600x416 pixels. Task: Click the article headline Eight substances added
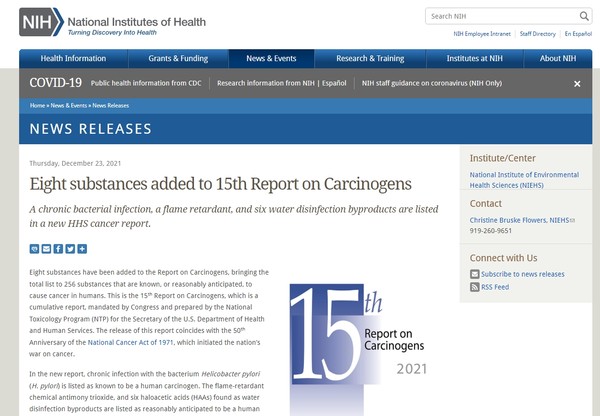coord(220,184)
